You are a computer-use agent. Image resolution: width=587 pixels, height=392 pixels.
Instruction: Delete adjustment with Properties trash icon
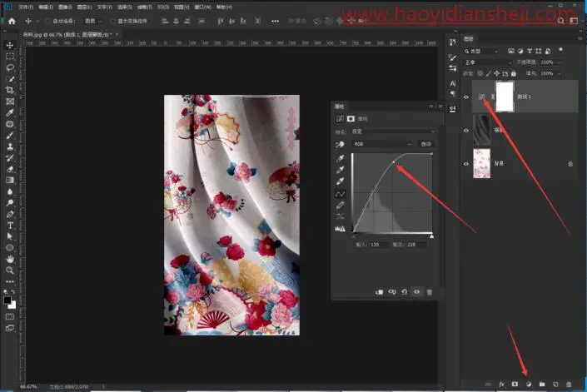pyautogui.click(x=430, y=292)
